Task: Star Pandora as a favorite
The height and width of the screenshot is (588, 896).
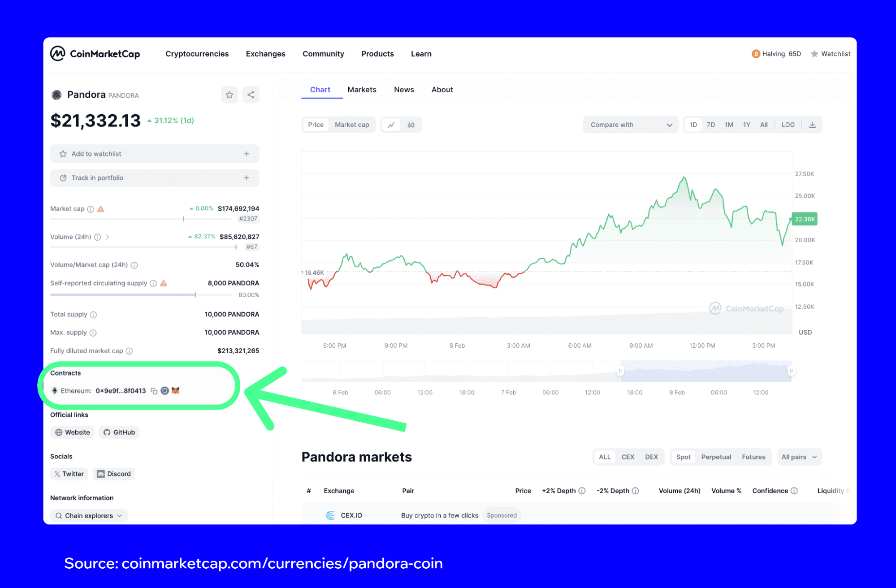Action: click(x=229, y=95)
